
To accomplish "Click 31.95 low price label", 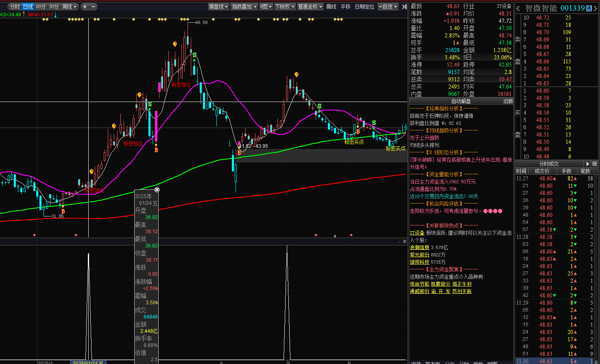I will pyautogui.click(x=57, y=216).
